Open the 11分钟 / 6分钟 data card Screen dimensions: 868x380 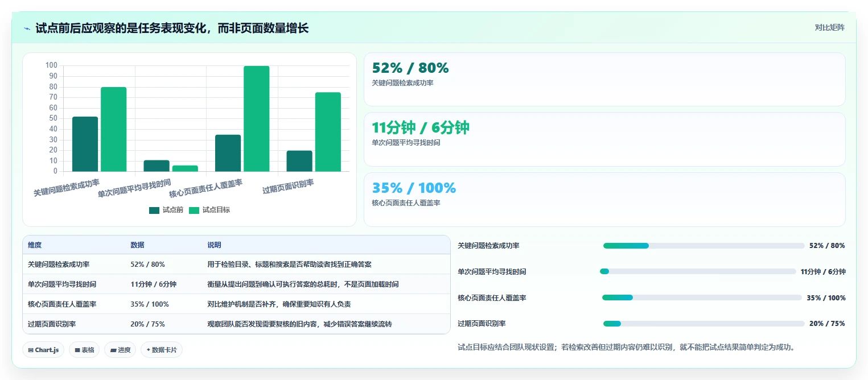coord(604,139)
